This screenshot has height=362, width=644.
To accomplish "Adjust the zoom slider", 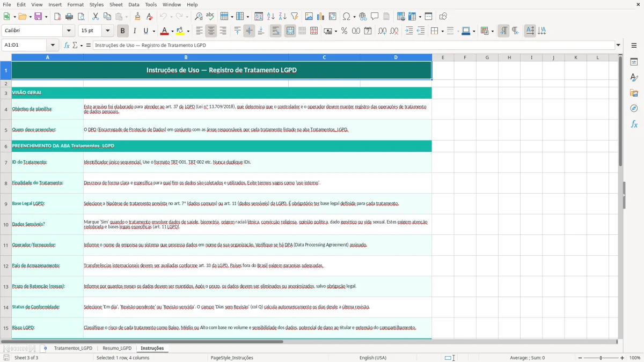I will coord(601,358).
